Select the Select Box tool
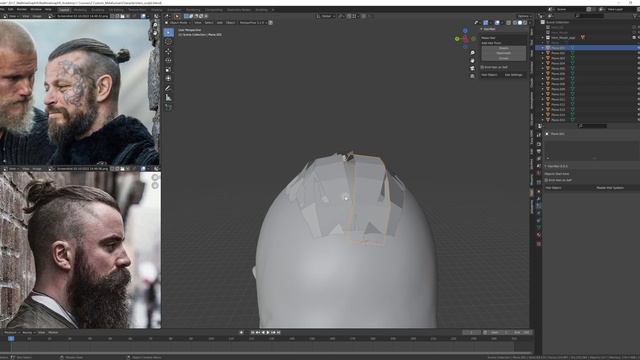This screenshot has height=360, width=640. [x=168, y=32]
